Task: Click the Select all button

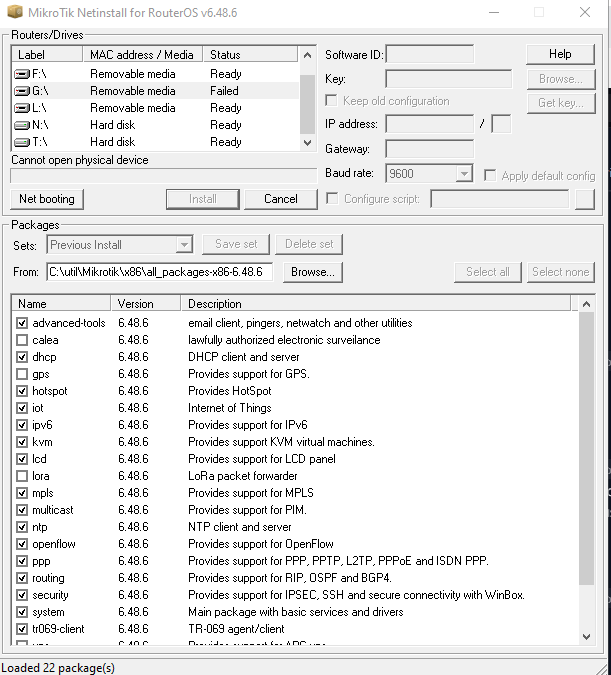Action: tap(487, 272)
